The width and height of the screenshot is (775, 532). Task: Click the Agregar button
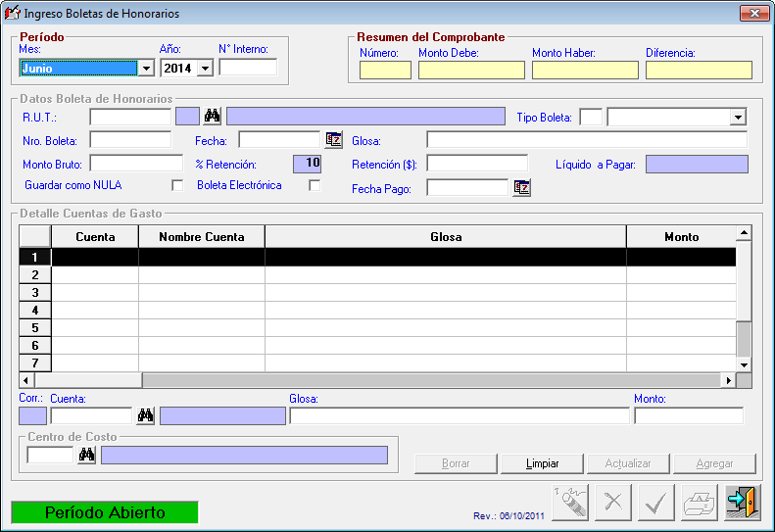pyautogui.click(x=714, y=463)
